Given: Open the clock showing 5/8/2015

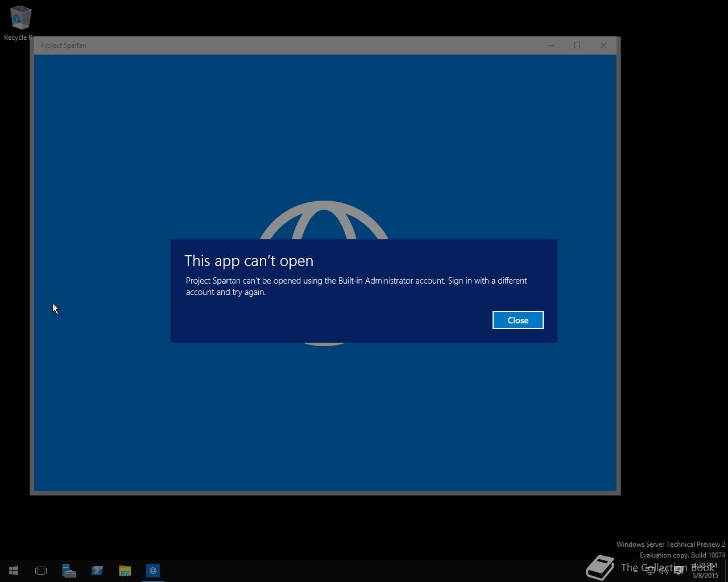Looking at the screenshot, I should pos(705,571).
